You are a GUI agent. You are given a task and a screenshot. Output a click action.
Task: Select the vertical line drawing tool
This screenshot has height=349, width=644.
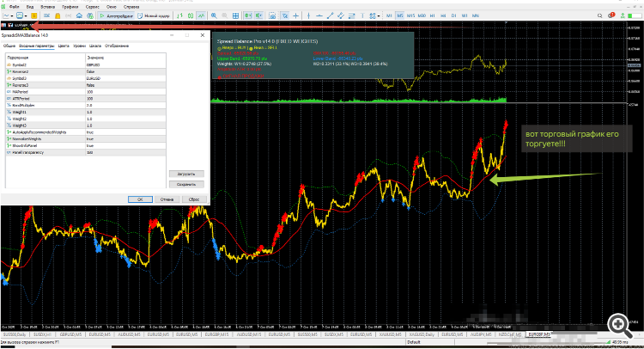[x=308, y=15]
